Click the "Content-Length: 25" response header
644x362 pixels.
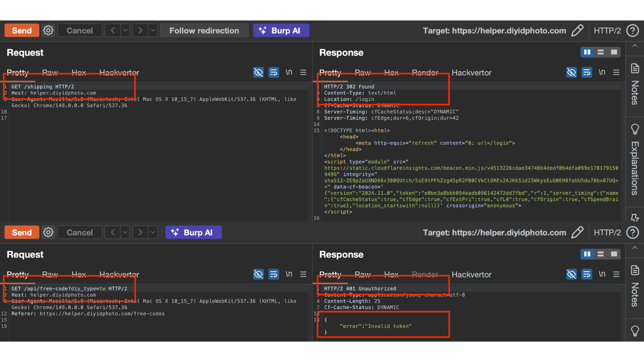coord(352,301)
